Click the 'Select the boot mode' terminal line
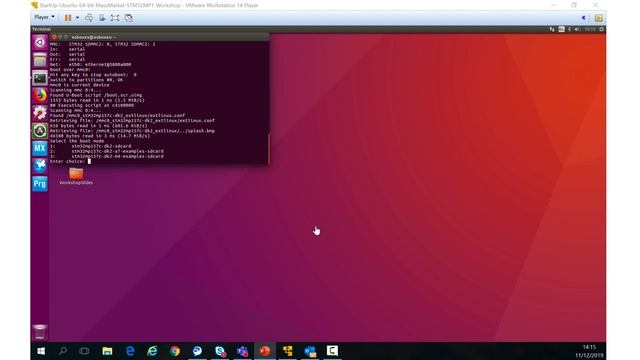The width and height of the screenshot is (640, 360). [x=77, y=141]
